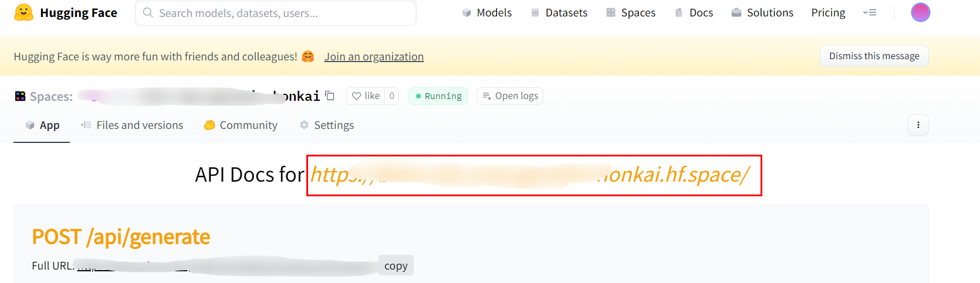Go to Datasets in the navigation bar
Image resolution: width=980 pixels, height=283 pixels.
pyautogui.click(x=559, y=13)
